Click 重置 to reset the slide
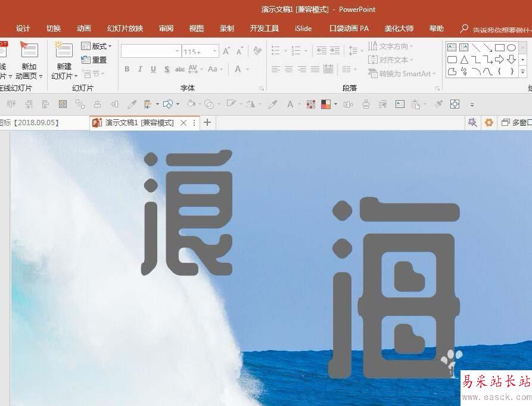 pos(94,60)
